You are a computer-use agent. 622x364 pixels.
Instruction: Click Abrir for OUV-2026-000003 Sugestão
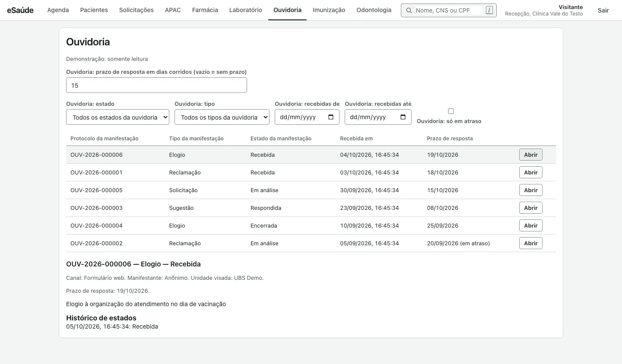(530, 208)
